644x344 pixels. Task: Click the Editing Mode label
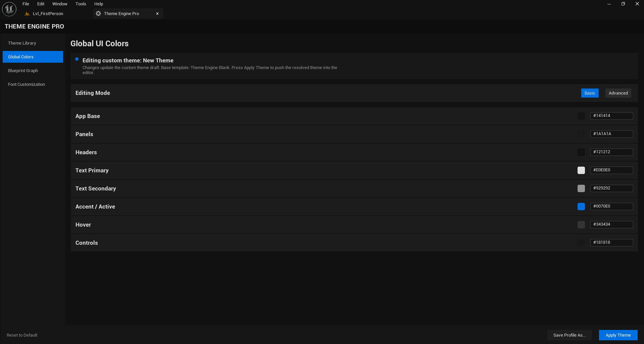point(93,93)
